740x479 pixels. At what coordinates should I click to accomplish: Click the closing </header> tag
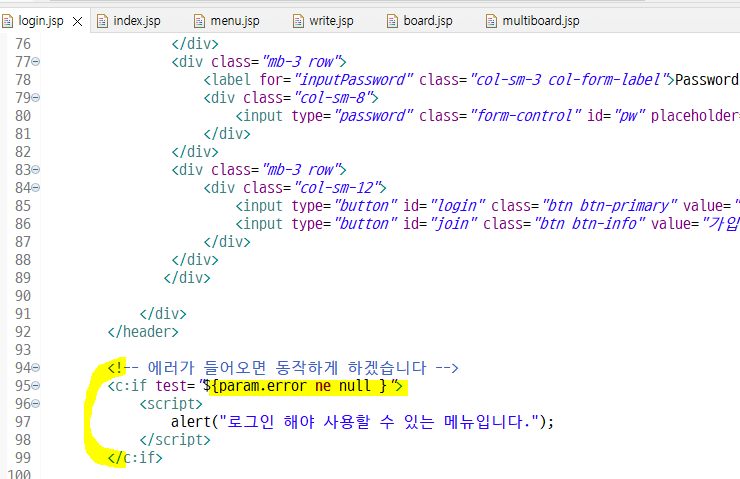[143, 332]
